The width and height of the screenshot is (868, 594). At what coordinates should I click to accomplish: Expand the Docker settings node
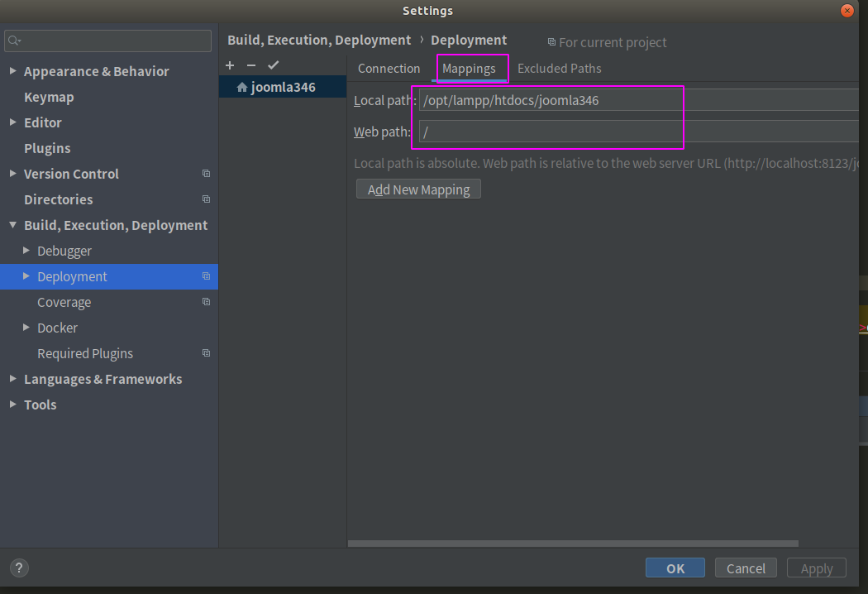point(26,328)
